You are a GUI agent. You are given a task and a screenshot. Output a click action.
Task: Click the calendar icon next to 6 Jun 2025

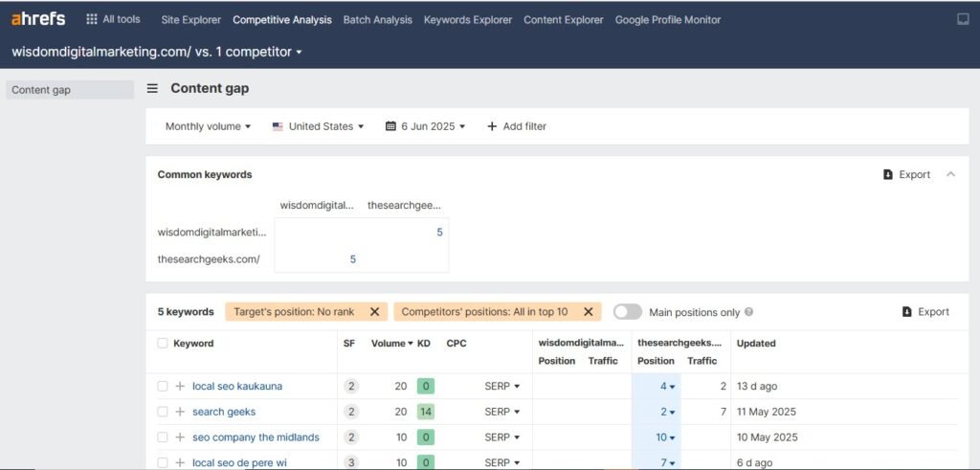click(390, 126)
